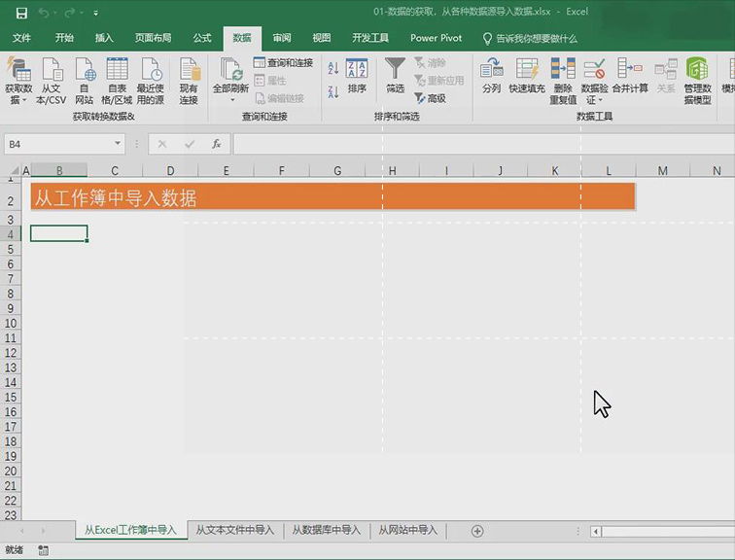
Task: Switch to the 开发工具 ribbon tab
Action: 370,38
